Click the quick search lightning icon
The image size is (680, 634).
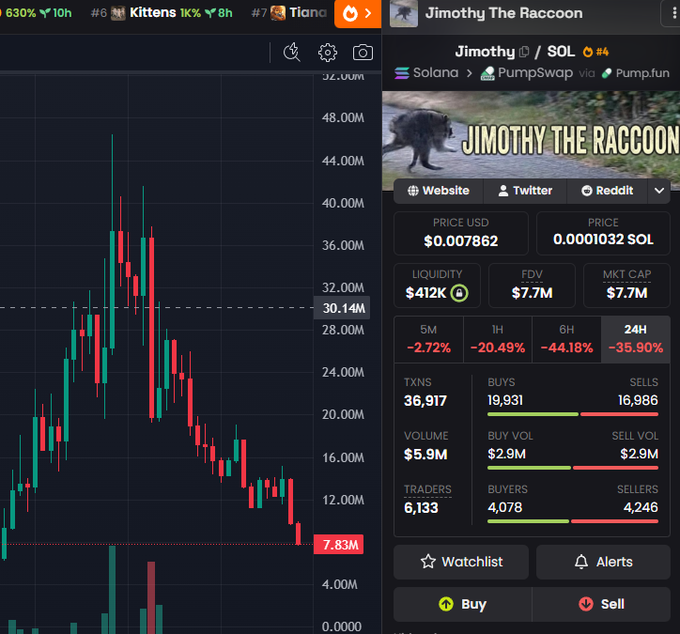[x=292, y=52]
